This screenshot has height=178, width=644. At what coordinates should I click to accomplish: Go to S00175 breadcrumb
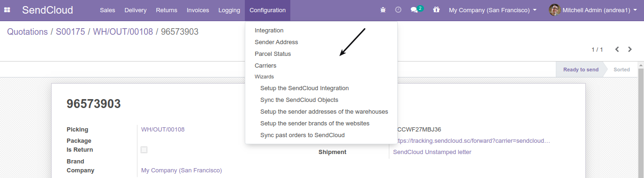point(70,32)
